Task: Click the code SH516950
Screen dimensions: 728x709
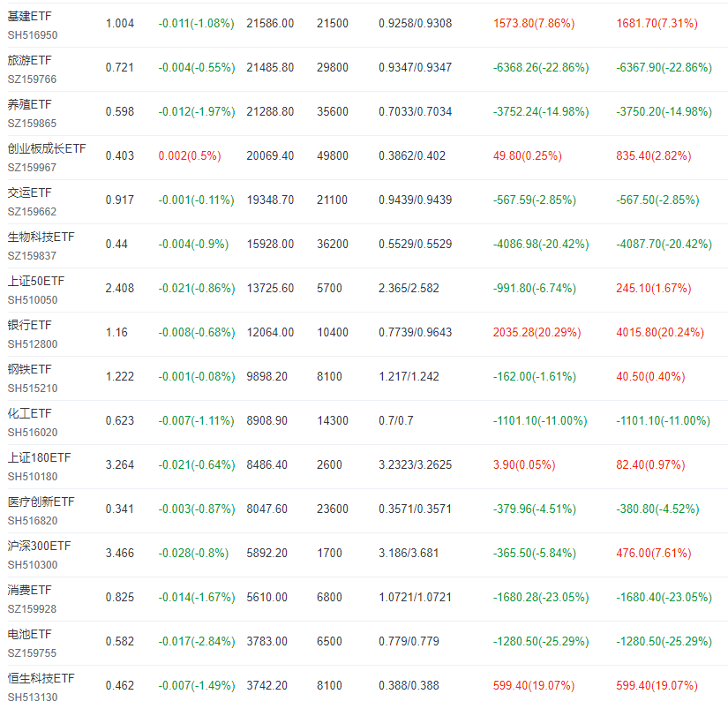Action: point(33,35)
